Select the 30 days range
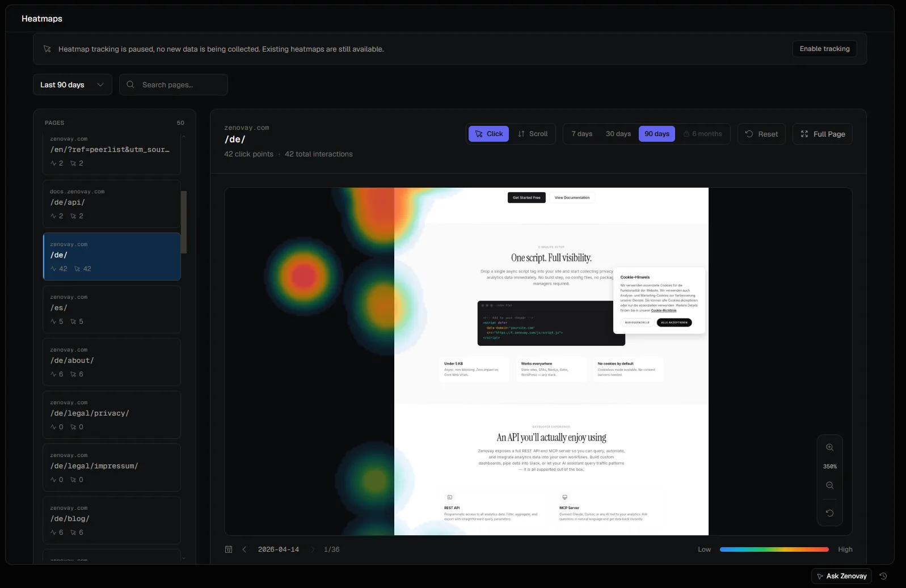This screenshot has width=906, height=588. (x=618, y=134)
